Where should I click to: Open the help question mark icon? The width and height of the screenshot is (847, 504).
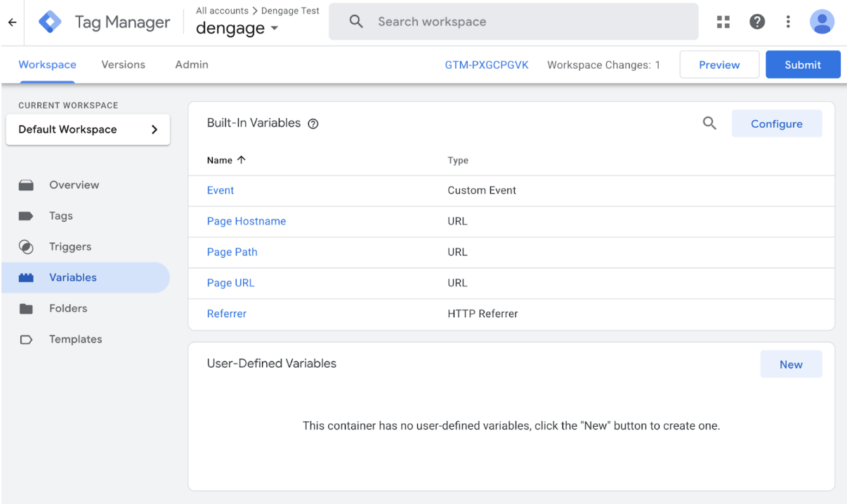(x=757, y=22)
